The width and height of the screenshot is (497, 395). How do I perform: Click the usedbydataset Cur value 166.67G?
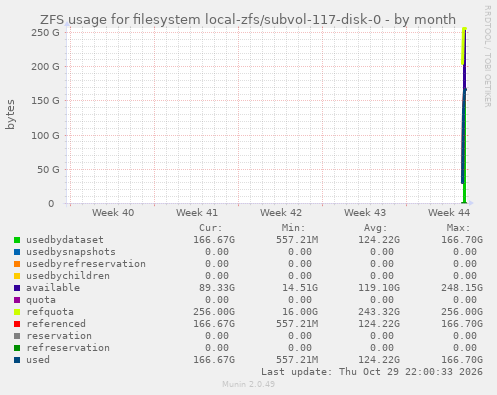coord(214,240)
